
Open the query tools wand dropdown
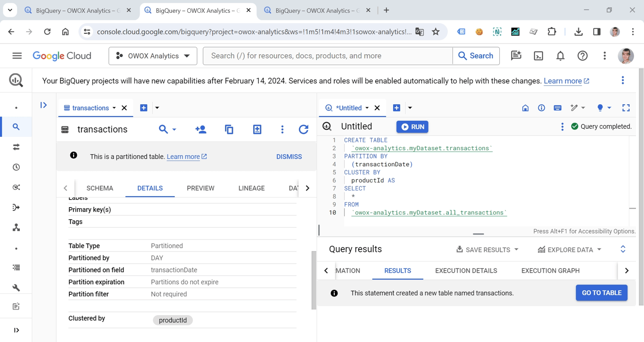(578, 108)
